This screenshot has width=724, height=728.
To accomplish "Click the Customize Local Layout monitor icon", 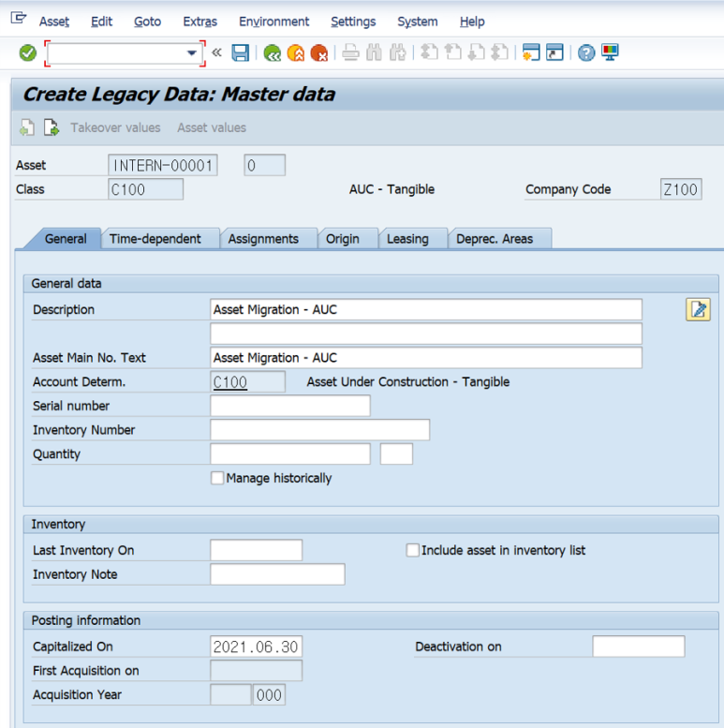I will 610,52.
